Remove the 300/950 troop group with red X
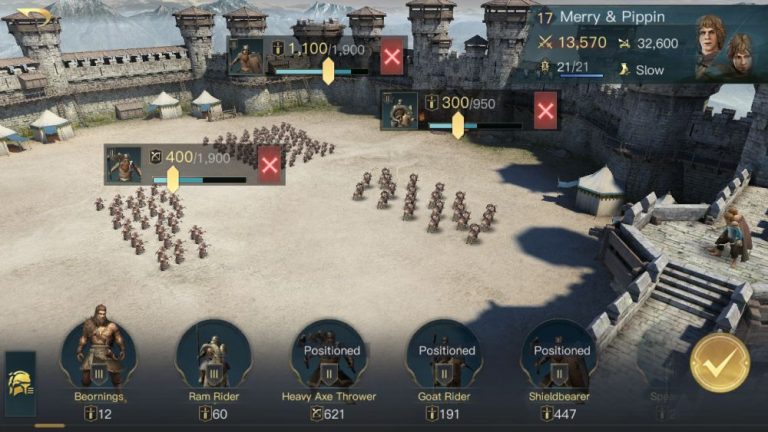The image size is (768, 432). tap(545, 111)
